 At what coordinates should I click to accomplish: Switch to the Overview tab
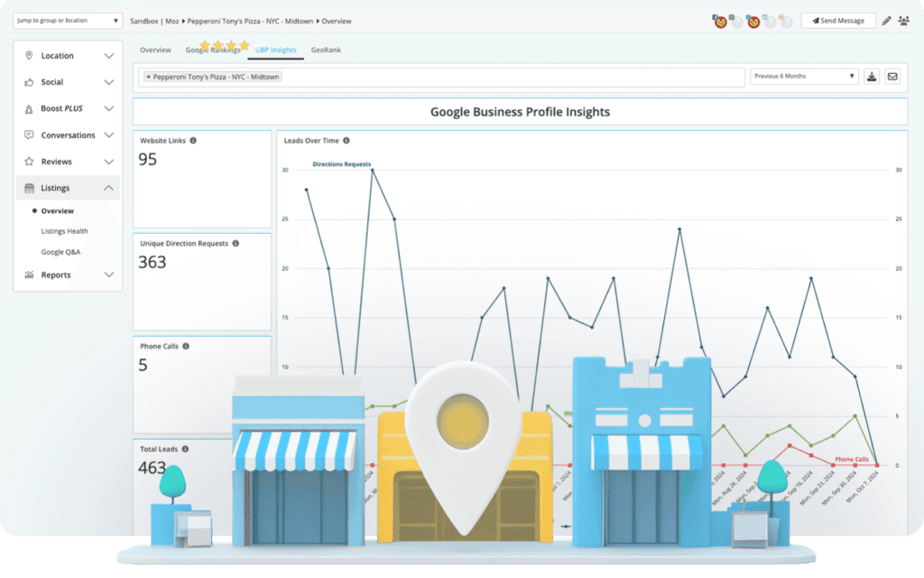[155, 51]
